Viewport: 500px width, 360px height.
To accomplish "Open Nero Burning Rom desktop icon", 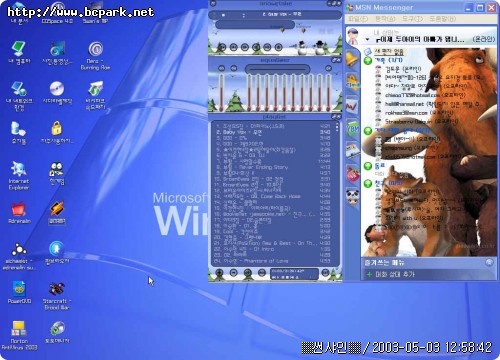I will 95,56.
